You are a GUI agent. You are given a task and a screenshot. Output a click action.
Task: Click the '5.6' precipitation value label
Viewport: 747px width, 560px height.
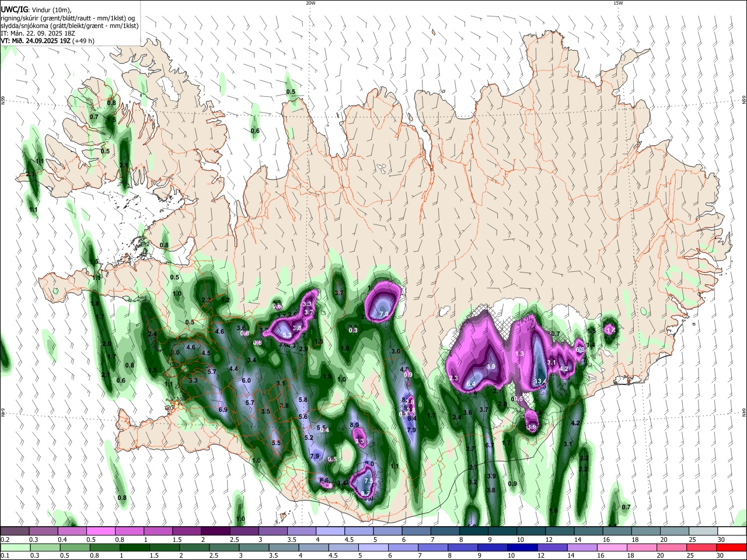pos(303,416)
